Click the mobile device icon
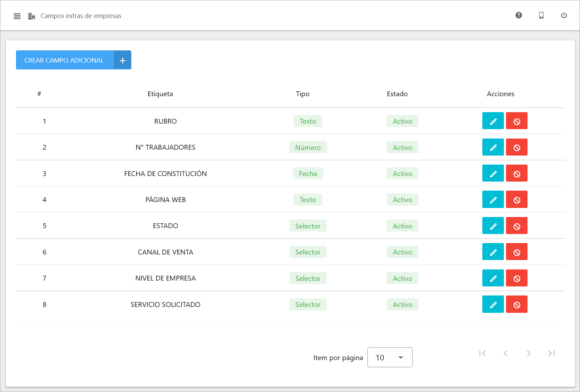The height and width of the screenshot is (392, 580). pos(541,15)
